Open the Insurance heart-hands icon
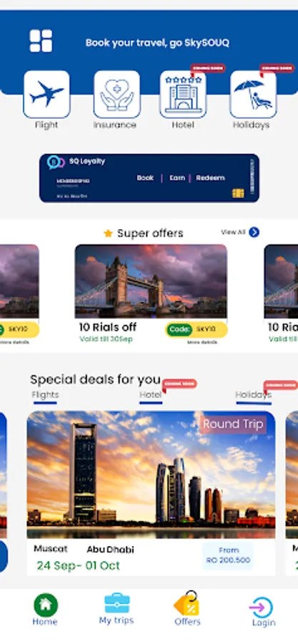 [116, 94]
